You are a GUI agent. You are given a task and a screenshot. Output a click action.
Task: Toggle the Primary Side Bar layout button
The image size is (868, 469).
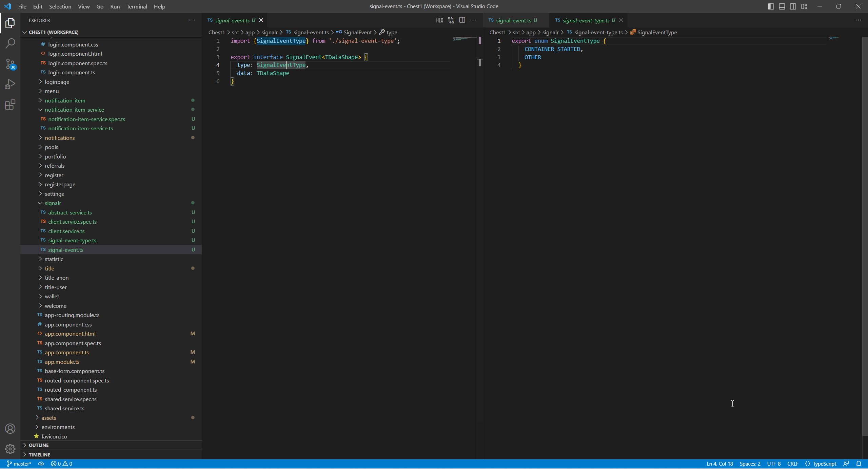771,6
